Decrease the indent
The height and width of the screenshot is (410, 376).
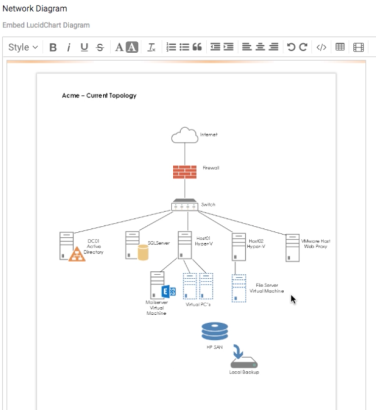click(x=215, y=47)
